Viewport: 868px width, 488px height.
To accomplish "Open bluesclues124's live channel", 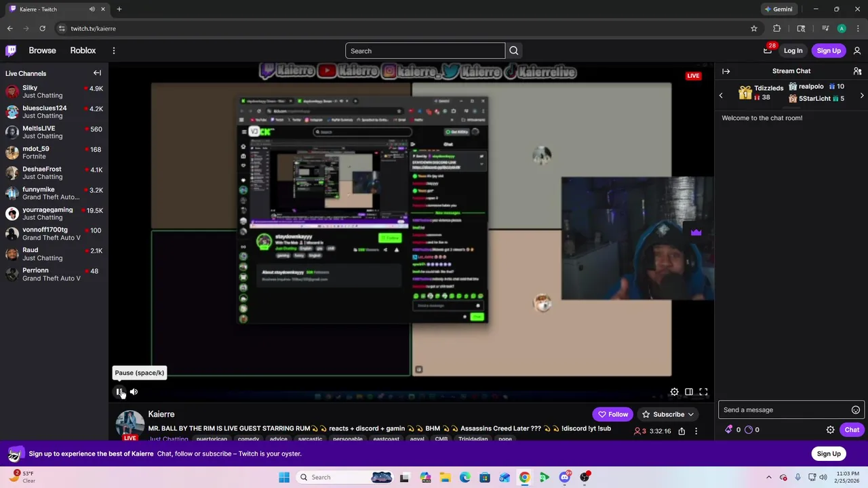I will point(54,112).
